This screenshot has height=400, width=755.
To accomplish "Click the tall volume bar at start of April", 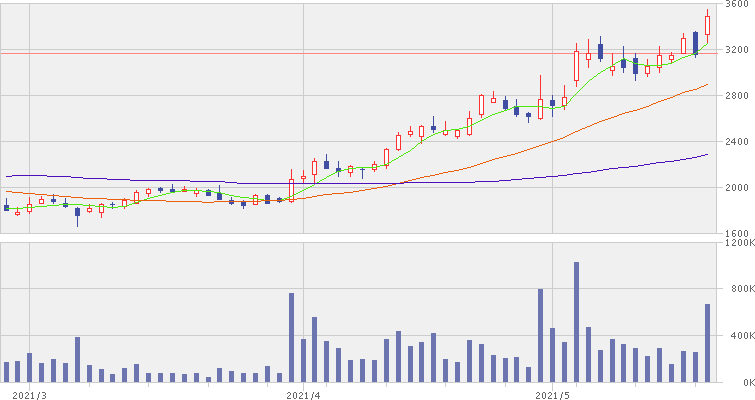I will point(291,337).
